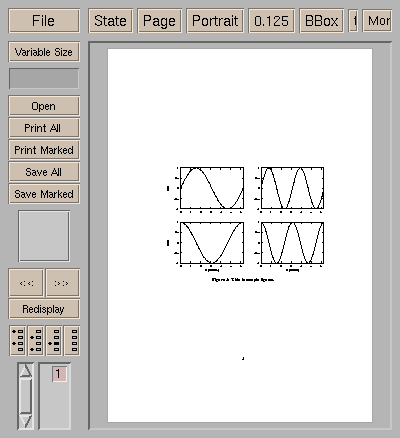This screenshot has width=400, height=438.
Task: Click the Open button
Action: 44,106
